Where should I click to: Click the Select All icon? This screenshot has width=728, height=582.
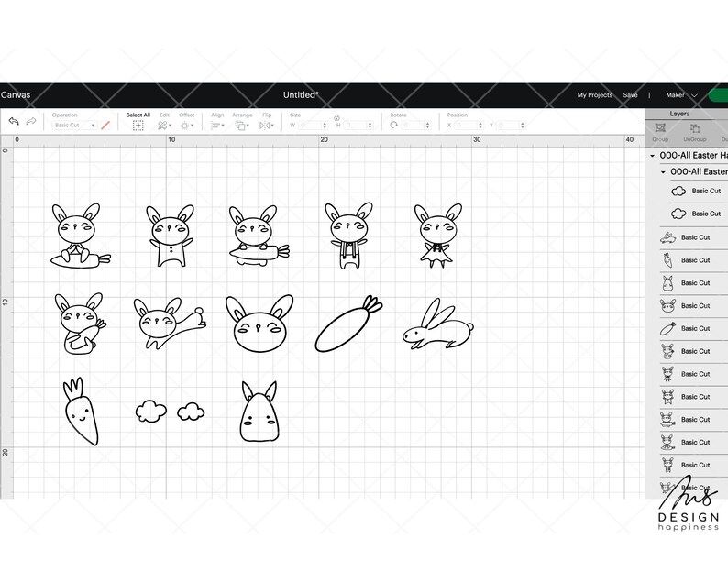point(138,126)
